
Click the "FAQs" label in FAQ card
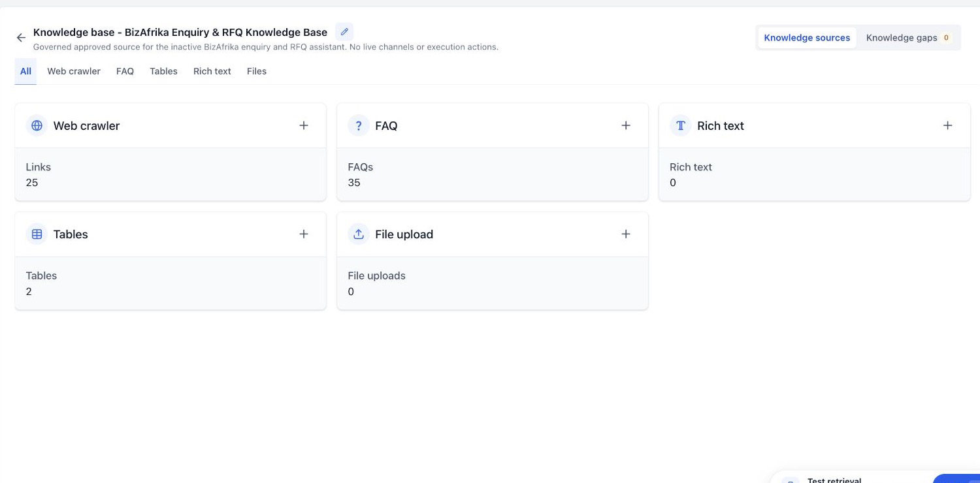[361, 167]
